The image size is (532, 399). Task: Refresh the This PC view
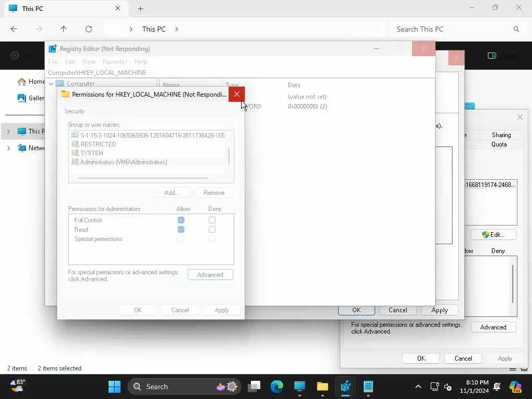pos(88,29)
